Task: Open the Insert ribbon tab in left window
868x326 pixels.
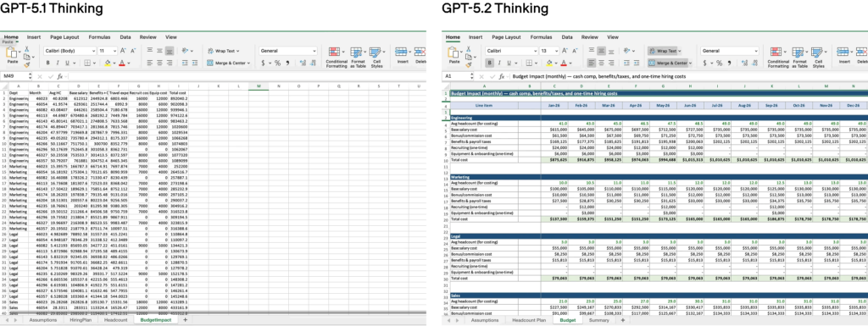Action: click(x=34, y=37)
